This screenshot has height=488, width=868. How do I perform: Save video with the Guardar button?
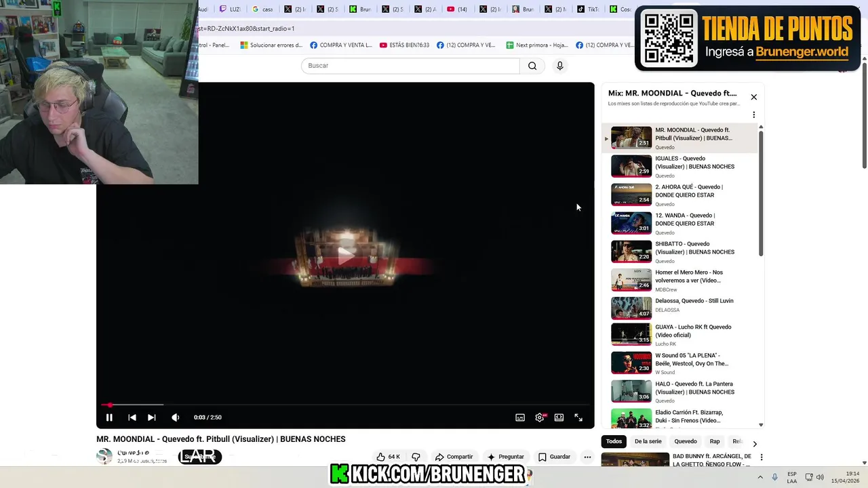(554, 457)
